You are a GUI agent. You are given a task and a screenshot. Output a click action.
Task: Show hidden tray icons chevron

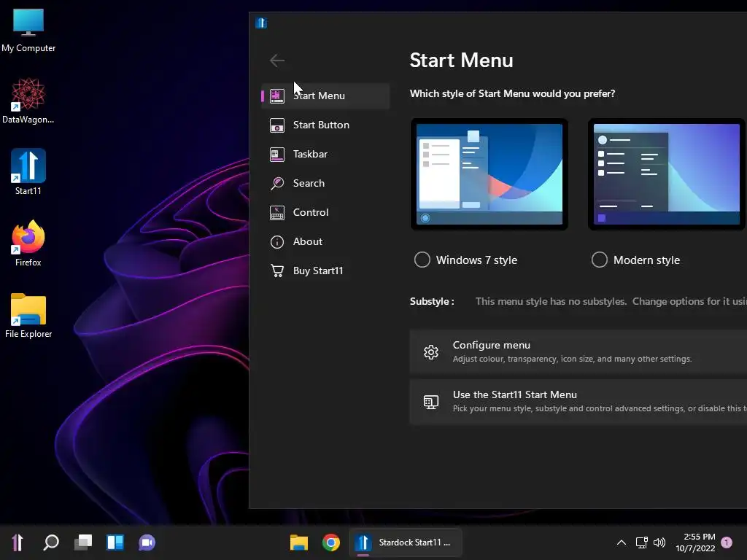tap(622, 542)
